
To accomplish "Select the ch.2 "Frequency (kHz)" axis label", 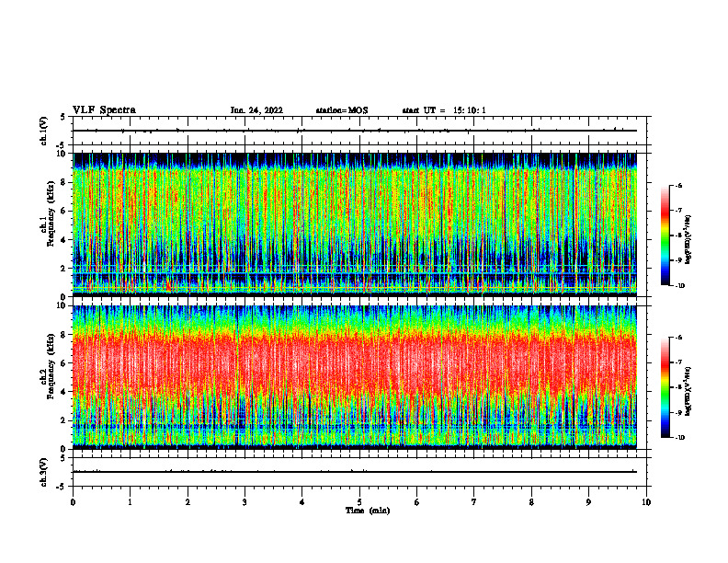I will pyautogui.click(x=51, y=366).
